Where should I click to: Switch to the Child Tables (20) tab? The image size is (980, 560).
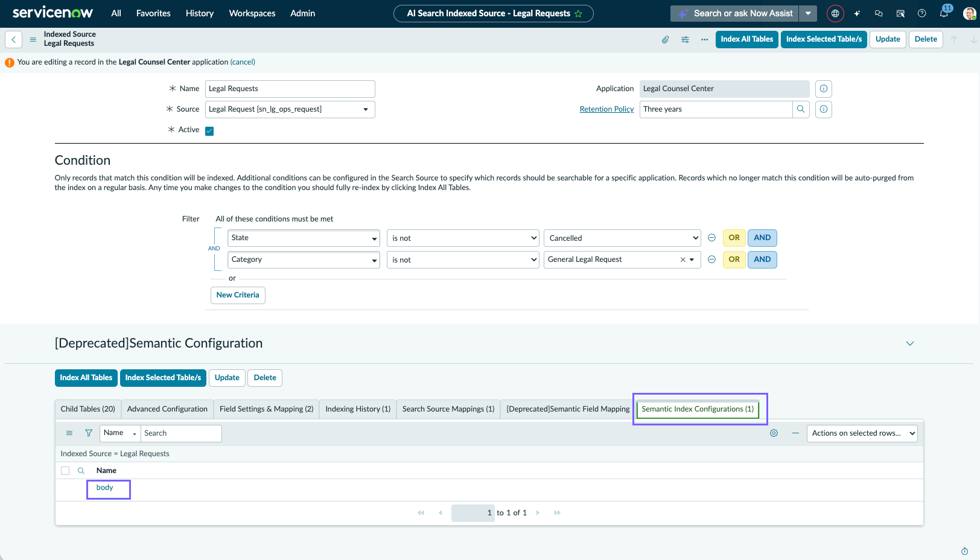tap(88, 409)
